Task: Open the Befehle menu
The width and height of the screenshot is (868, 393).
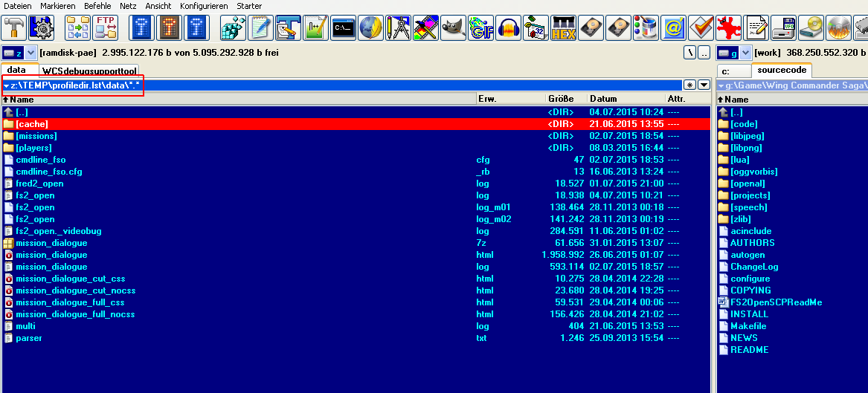Action: (x=97, y=5)
